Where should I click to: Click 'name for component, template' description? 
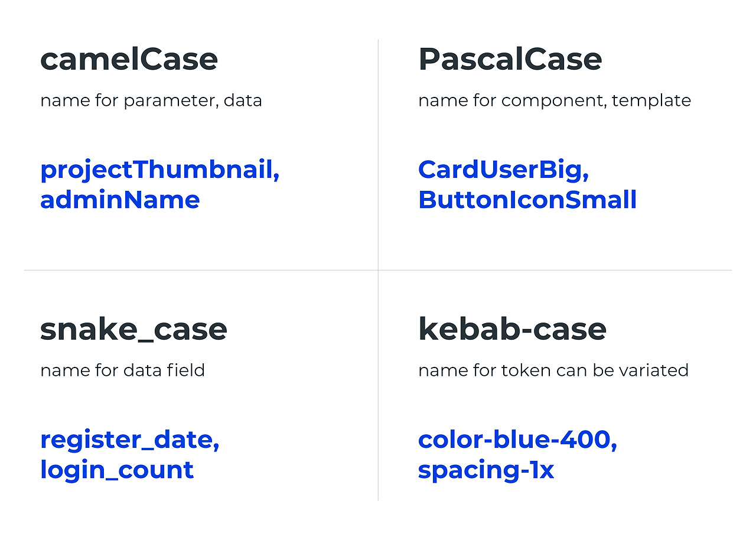[555, 101]
